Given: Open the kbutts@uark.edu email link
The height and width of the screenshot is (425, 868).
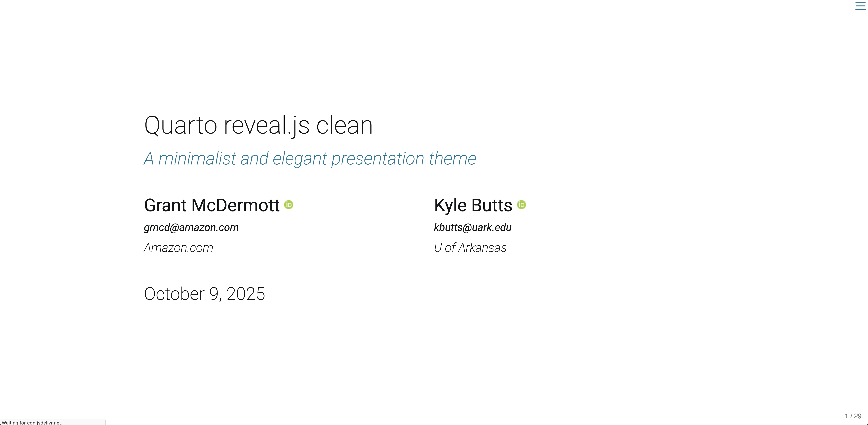Looking at the screenshot, I should click(x=472, y=227).
